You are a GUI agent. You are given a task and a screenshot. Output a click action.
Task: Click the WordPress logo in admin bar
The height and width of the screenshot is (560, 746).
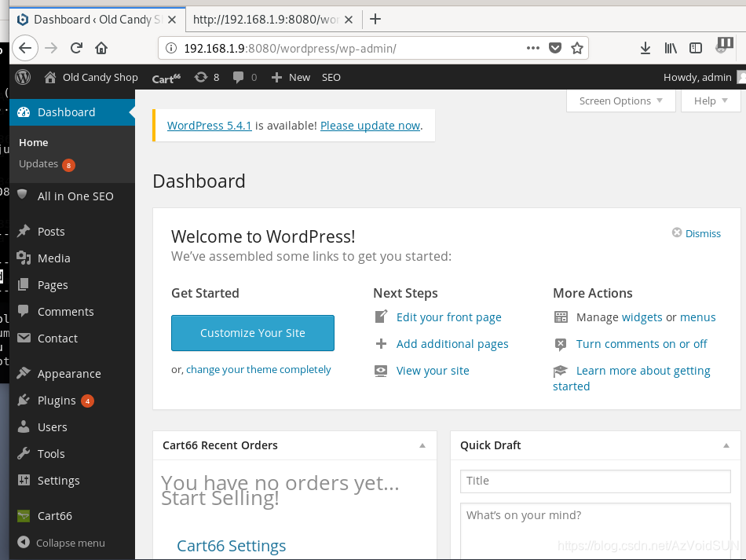click(23, 77)
